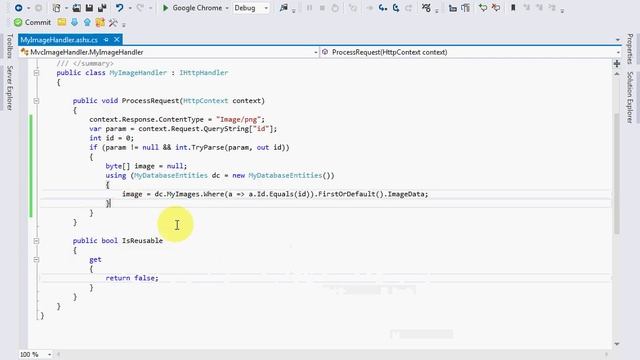Click the green Commit check icon
The width and height of the screenshot is (640, 360).
pos(18,22)
